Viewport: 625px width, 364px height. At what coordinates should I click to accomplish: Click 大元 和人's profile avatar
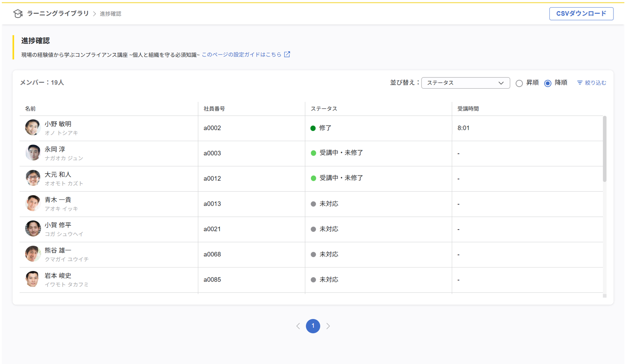tap(33, 178)
